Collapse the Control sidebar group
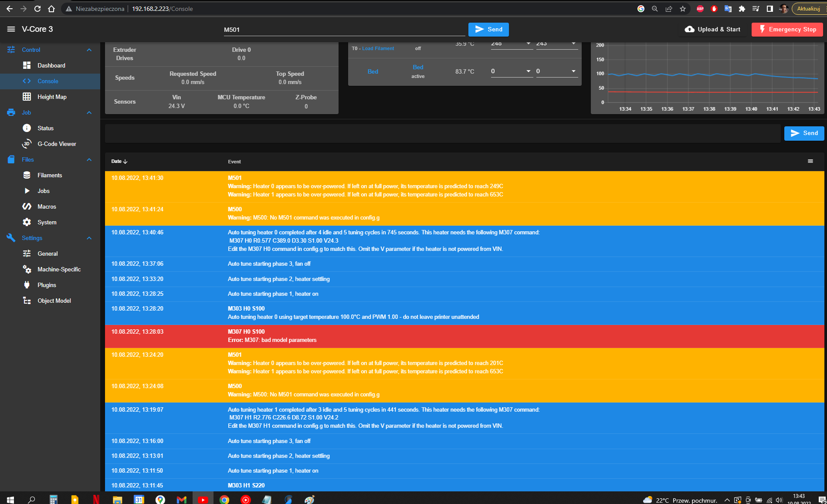The width and height of the screenshot is (827, 504). 89,50
